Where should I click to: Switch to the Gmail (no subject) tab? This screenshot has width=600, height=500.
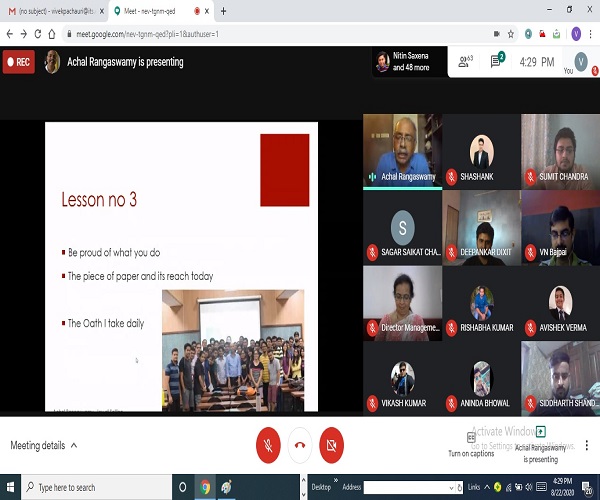pyautogui.click(x=51, y=11)
